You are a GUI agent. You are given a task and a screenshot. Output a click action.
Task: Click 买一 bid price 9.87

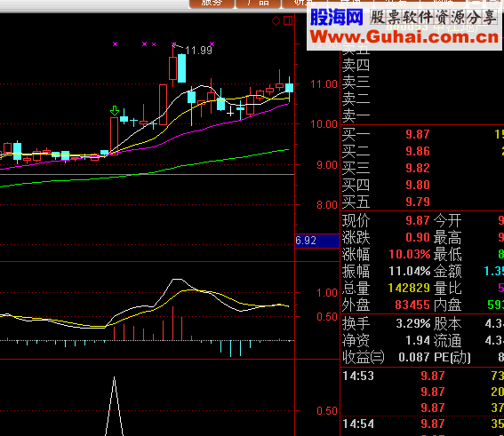click(x=417, y=134)
